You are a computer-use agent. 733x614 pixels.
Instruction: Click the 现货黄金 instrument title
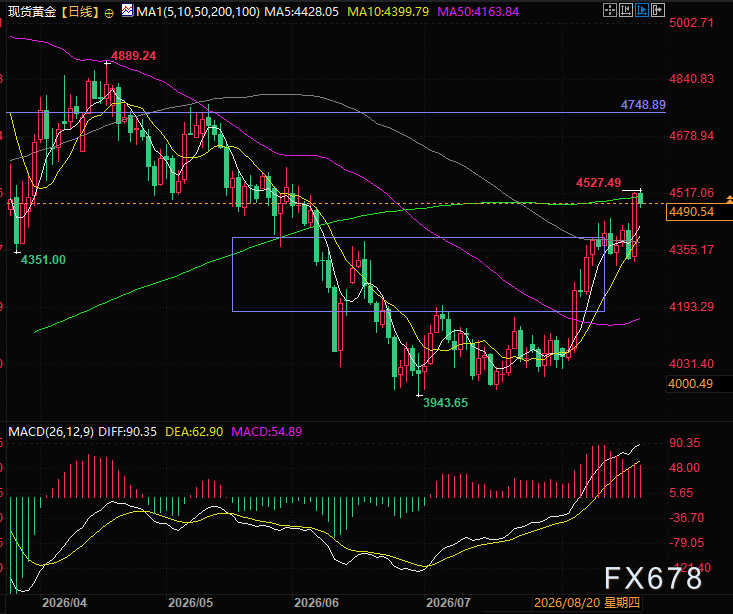[x=32, y=12]
